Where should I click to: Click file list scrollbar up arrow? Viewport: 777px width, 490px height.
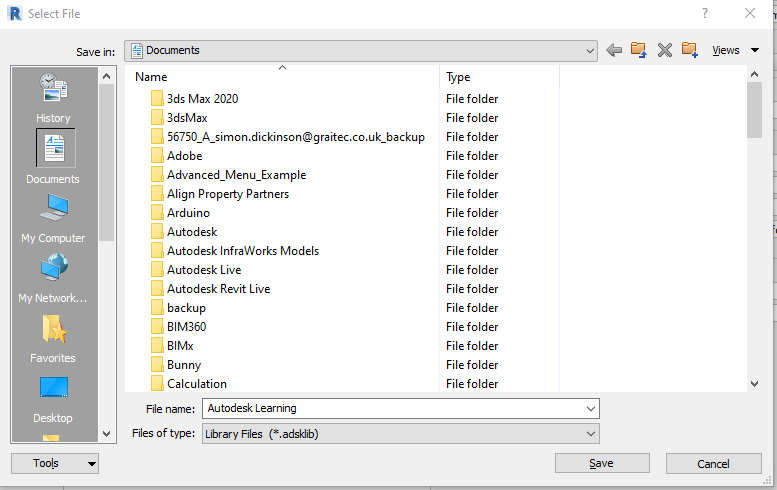point(755,74)
